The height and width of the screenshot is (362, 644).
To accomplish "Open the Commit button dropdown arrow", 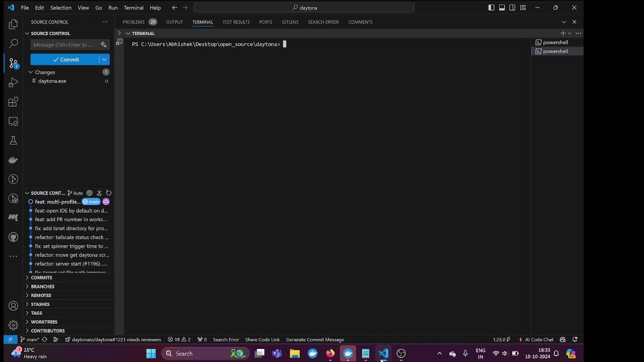I will point(104,59).
